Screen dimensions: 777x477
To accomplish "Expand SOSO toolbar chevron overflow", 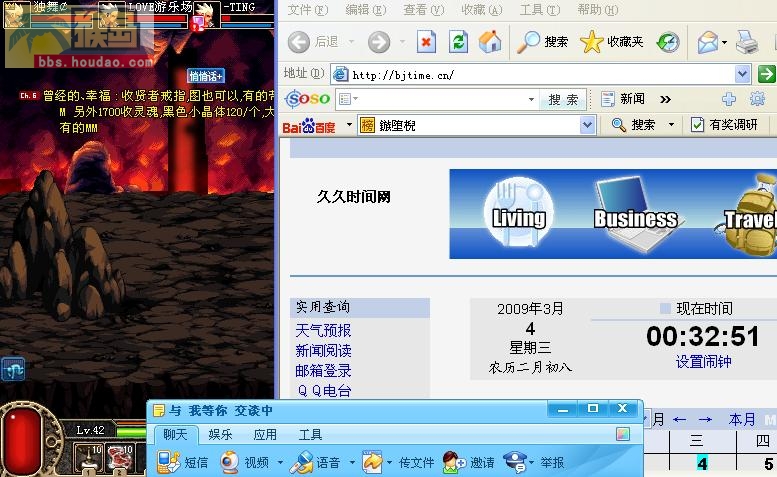I will click(x=665, y=100).
